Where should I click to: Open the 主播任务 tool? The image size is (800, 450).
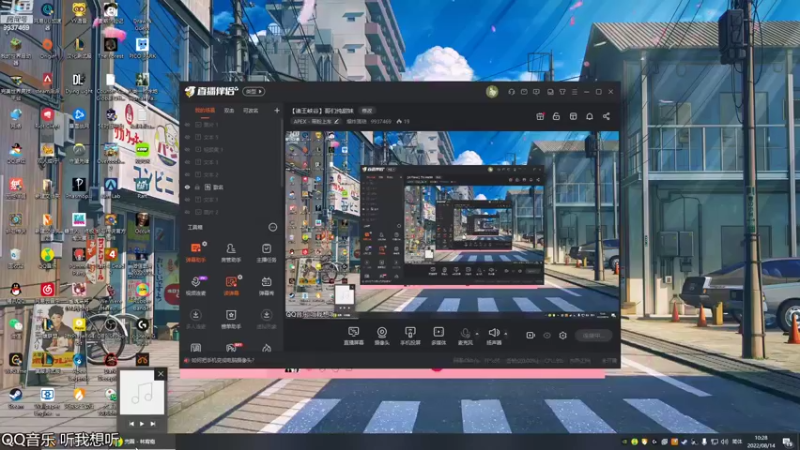click(x=266, y=252)
